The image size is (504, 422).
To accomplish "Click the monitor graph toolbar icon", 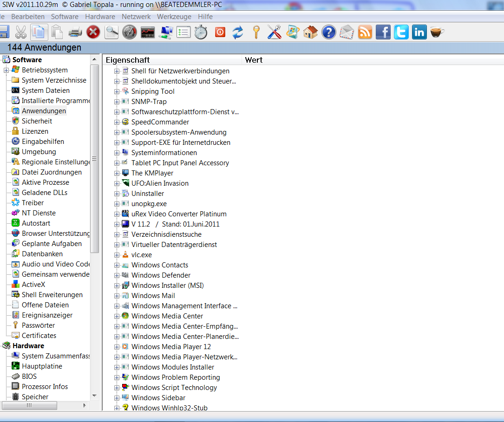I will pyautogui.click(x=148, y=32).
